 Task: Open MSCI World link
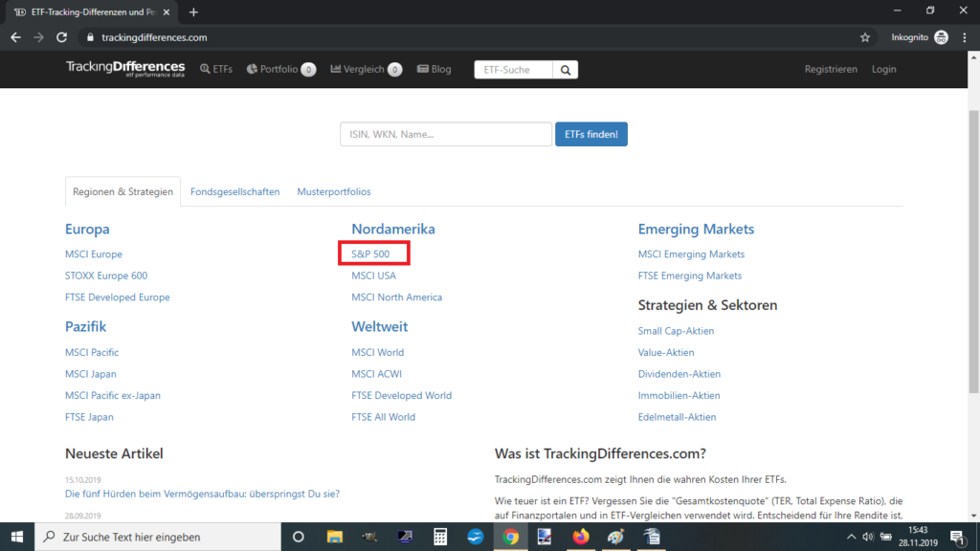tap(377, 352)
